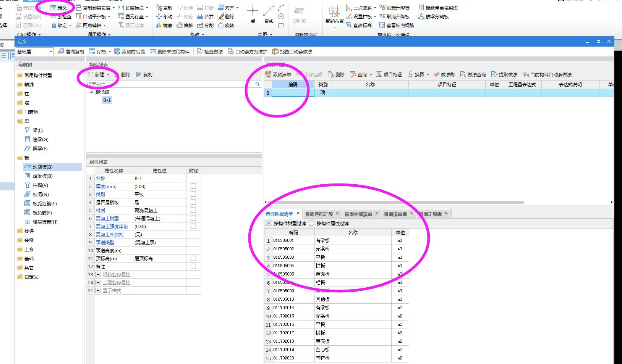622x364 pixels.
Task: Click 板延伸至墙梁边 tool
Action: 438,8
